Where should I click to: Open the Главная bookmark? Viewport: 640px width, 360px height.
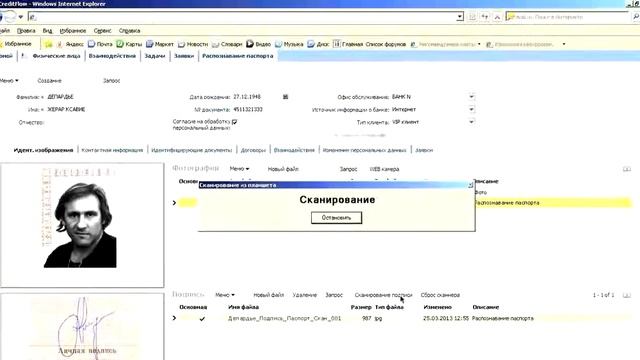tap(348, 44)
